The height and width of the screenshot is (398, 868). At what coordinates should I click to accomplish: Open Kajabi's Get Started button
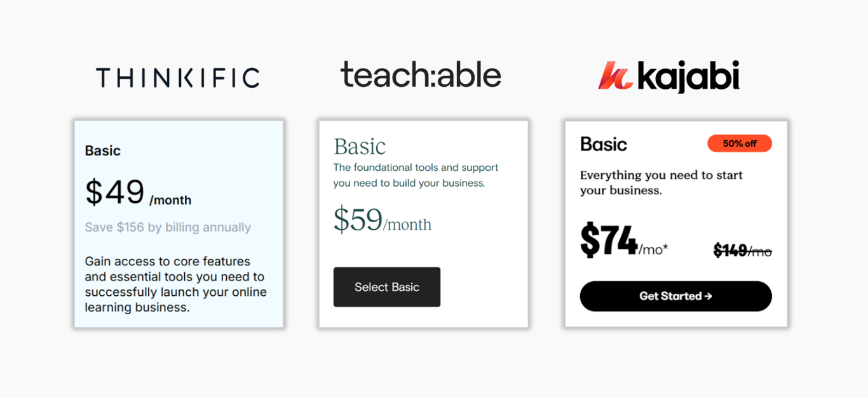676,296
